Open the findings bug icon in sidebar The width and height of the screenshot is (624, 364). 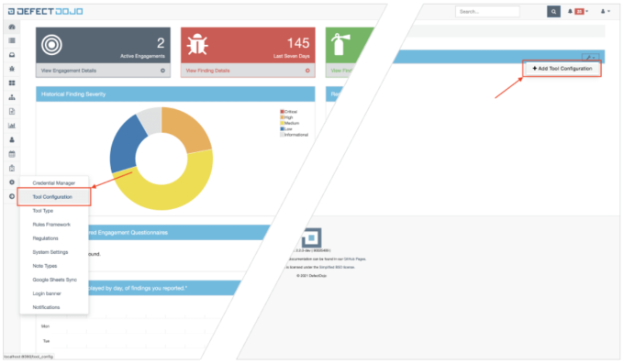12,69
